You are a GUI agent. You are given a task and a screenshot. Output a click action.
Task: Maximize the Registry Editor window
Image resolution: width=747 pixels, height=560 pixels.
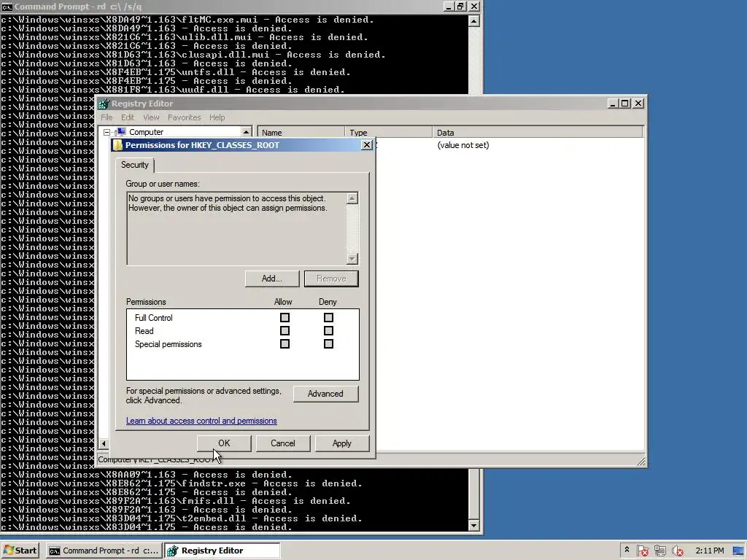625,104
